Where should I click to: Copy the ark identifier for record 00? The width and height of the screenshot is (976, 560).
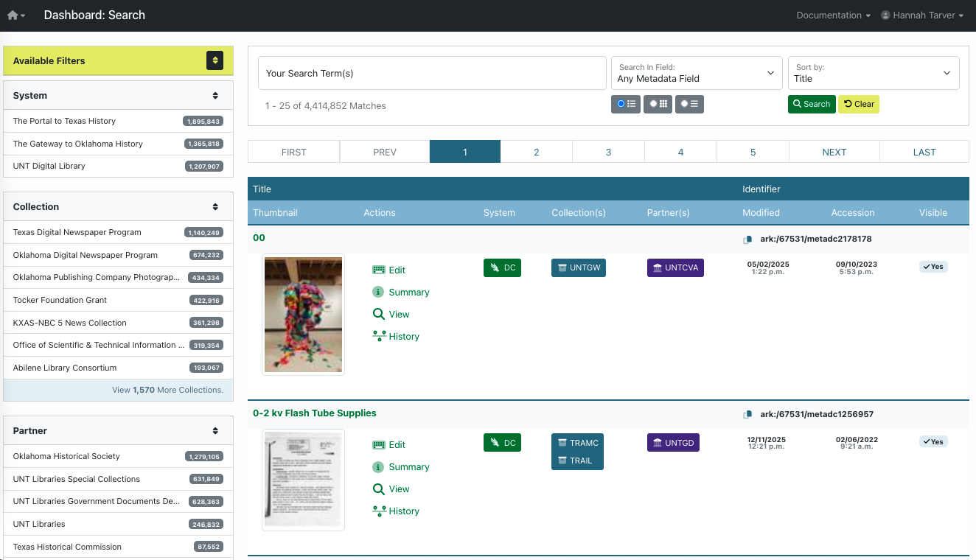point(747,237)
